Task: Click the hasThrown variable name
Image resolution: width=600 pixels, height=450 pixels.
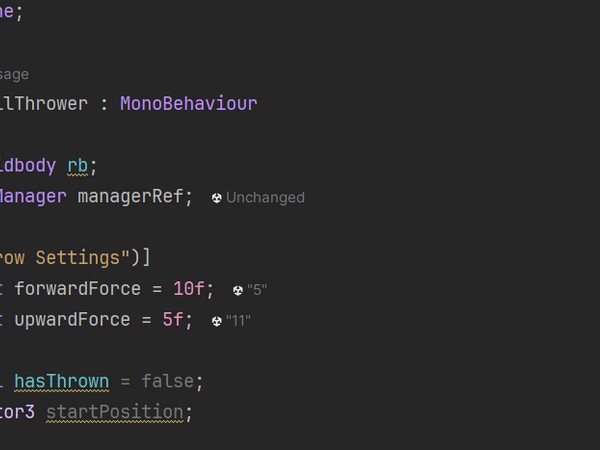Action: click(61, 381)
